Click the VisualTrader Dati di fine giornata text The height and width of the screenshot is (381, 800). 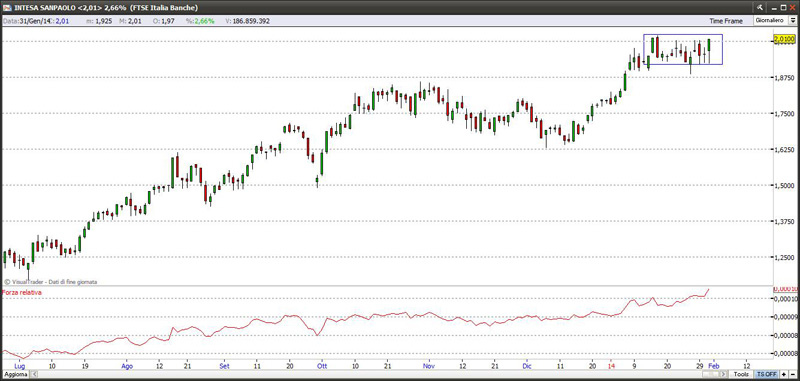51,282
